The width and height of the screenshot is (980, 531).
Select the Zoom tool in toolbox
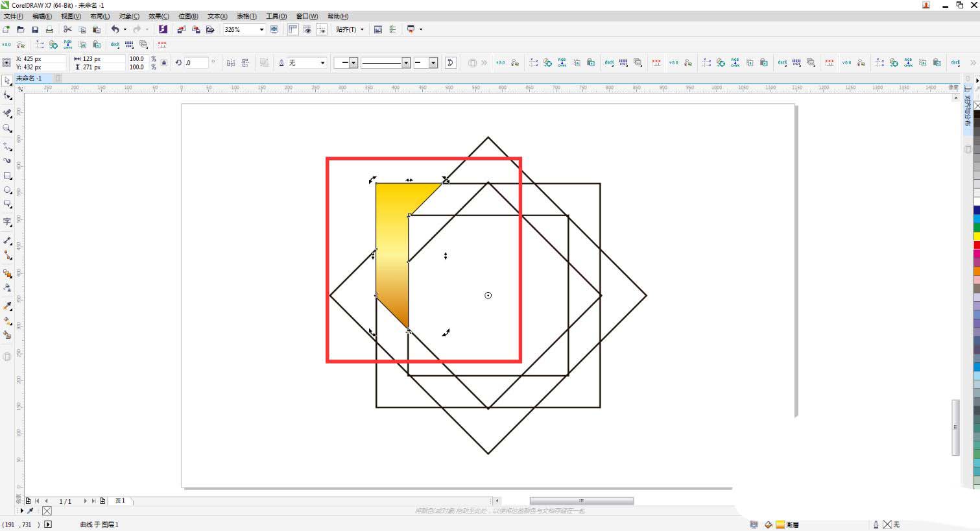8,129
